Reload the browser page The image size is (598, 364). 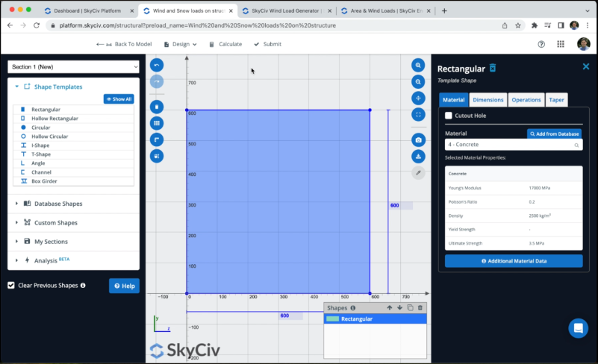(x=37, y=25)
